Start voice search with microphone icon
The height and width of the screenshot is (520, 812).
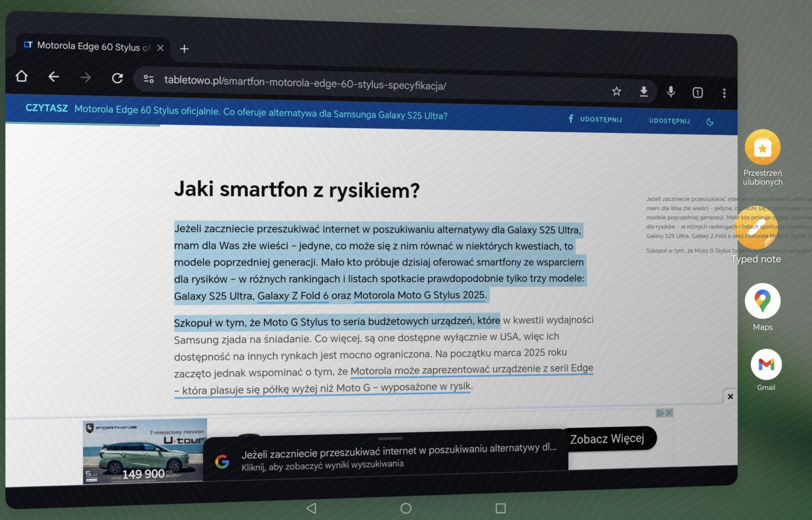(x=671, y=92)
